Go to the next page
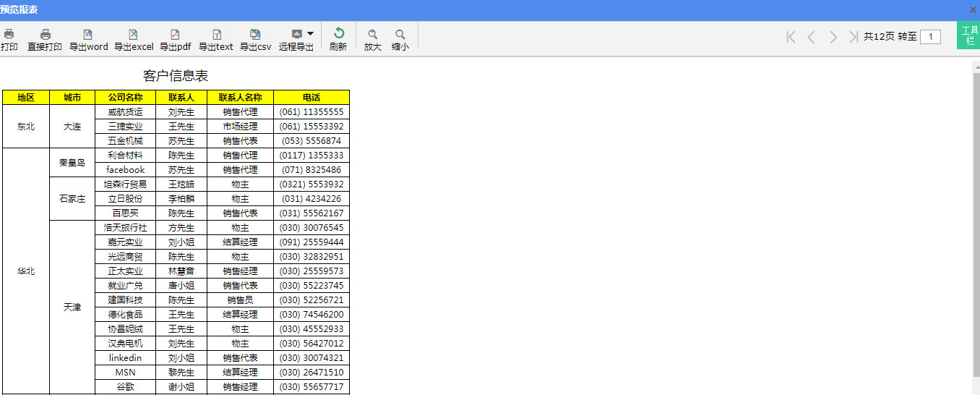Viewport: 980px width, 395px height. point(833,37)
